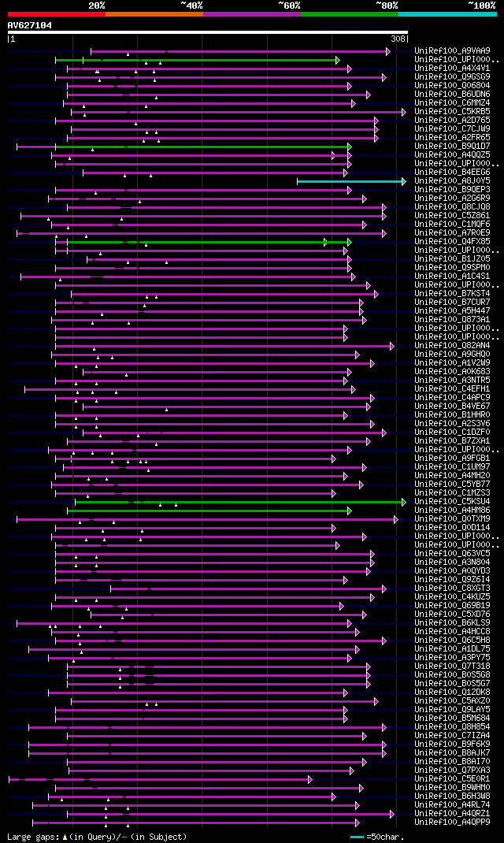Image resolution: width=504 pixels, height=843 pixels.
Task: Open the UniRef100_A3PY75 hit label
Action: coord(452,657)
